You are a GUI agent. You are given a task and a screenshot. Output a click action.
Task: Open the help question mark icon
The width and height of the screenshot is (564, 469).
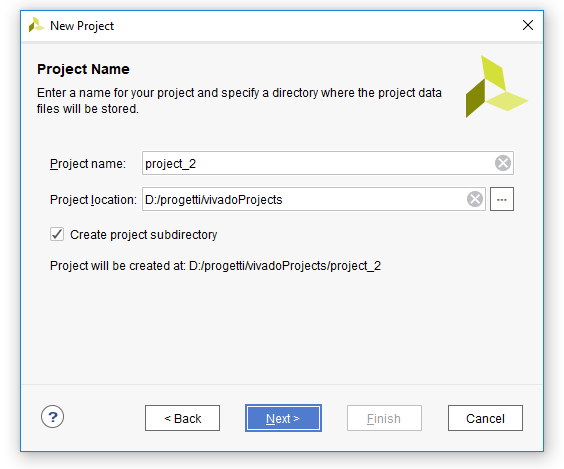[53, 417]
